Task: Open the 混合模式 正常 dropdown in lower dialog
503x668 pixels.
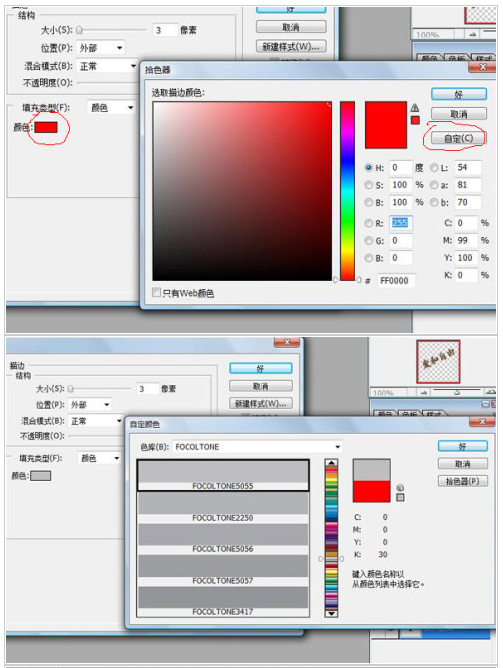Action: point(96,421)
